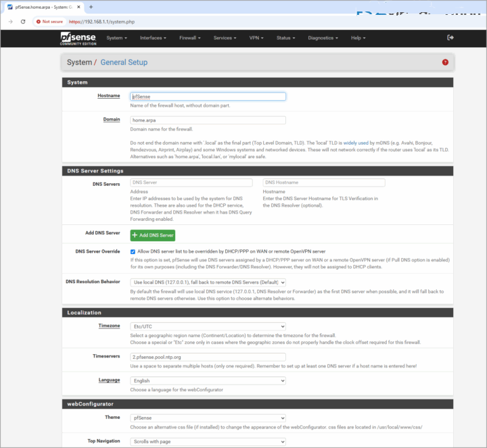Expand the DNS Resolution Behavior dropdown
Screen dimensions: 487x448
(208, 282)
